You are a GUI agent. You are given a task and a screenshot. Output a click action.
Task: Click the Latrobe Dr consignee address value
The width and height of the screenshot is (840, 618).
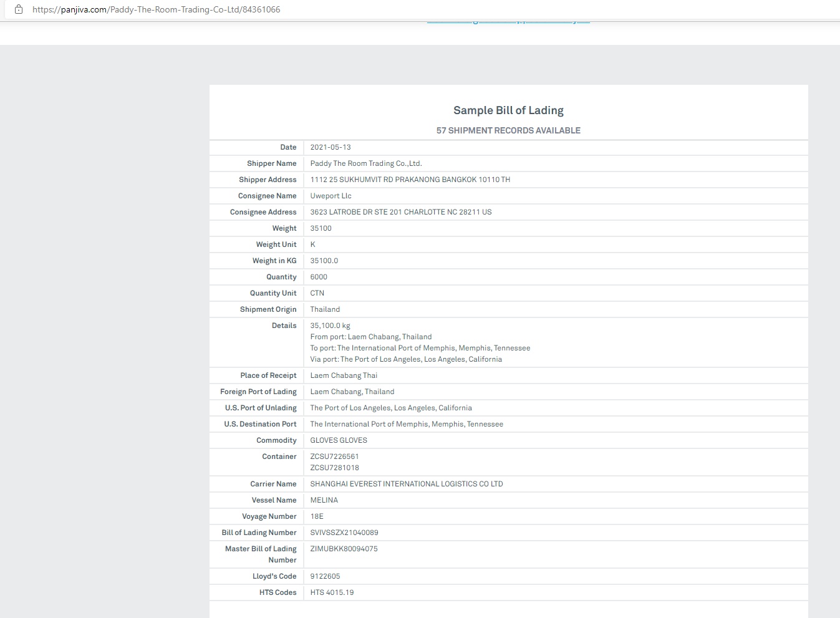coord(401,212)
